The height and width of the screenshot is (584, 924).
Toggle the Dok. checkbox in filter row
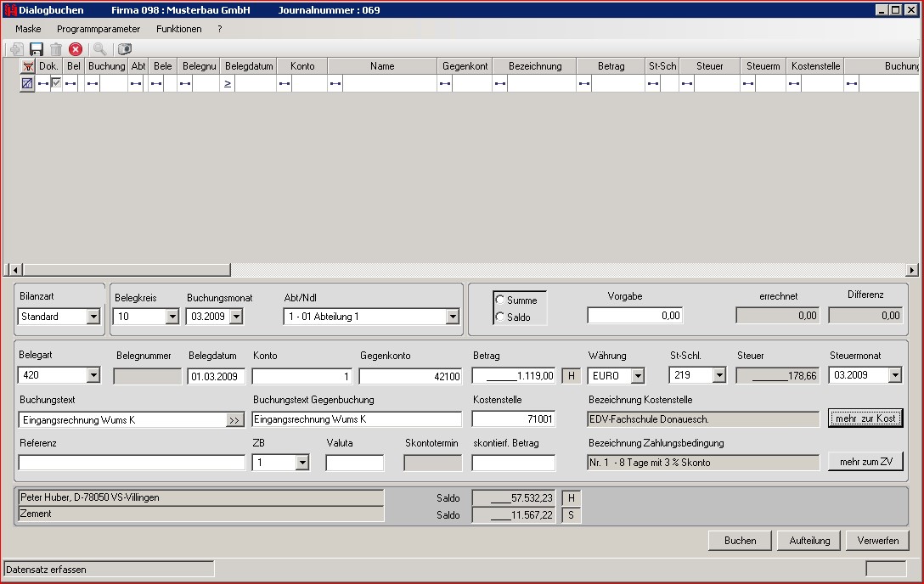tap(56, 83)
